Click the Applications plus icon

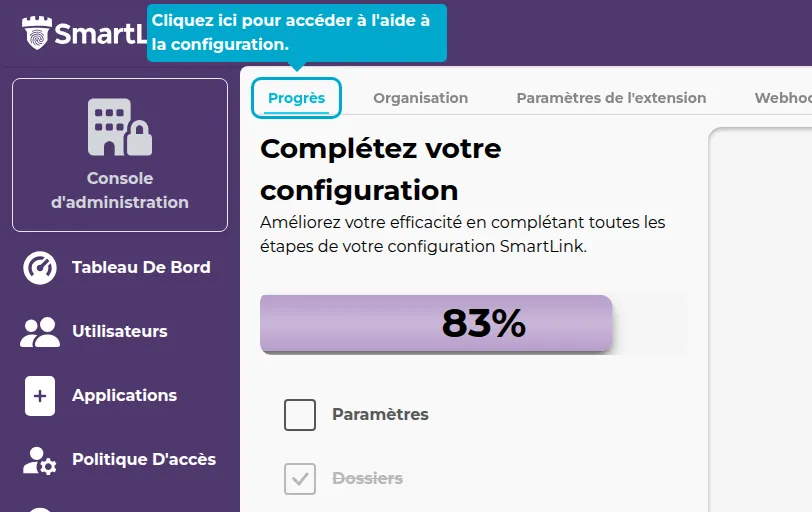(x=40, y=396)
